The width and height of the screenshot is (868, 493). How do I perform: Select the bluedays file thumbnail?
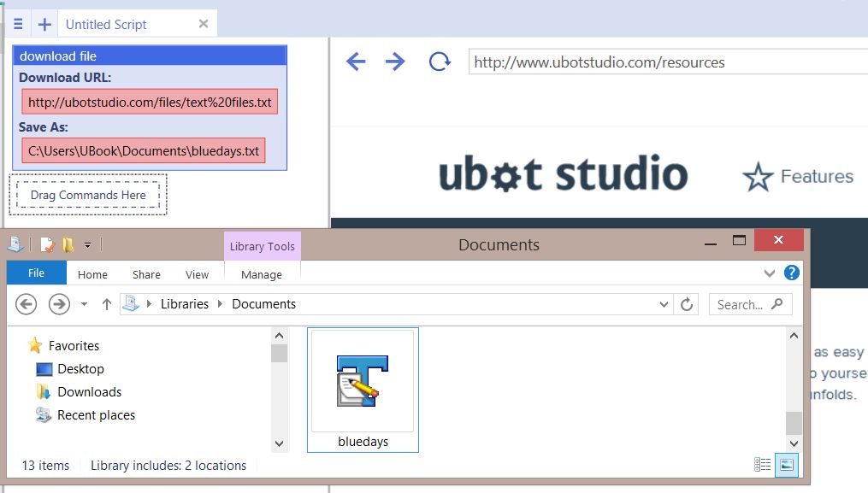[x=363, y=381]
